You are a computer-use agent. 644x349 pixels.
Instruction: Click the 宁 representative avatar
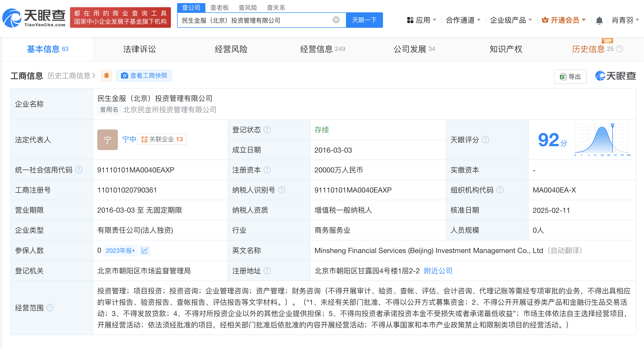[107, 139]
